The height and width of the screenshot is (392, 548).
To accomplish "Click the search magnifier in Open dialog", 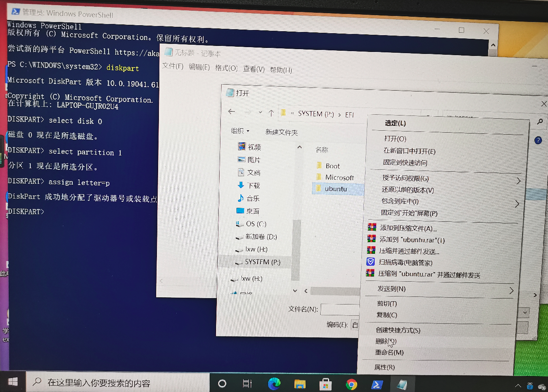I will point(540,121).
